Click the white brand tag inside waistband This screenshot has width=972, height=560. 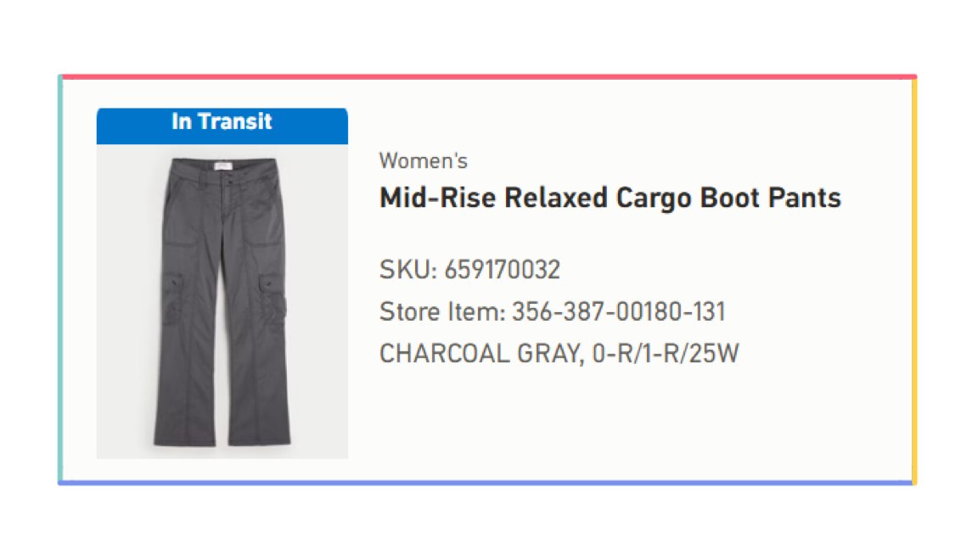point(222,166)
